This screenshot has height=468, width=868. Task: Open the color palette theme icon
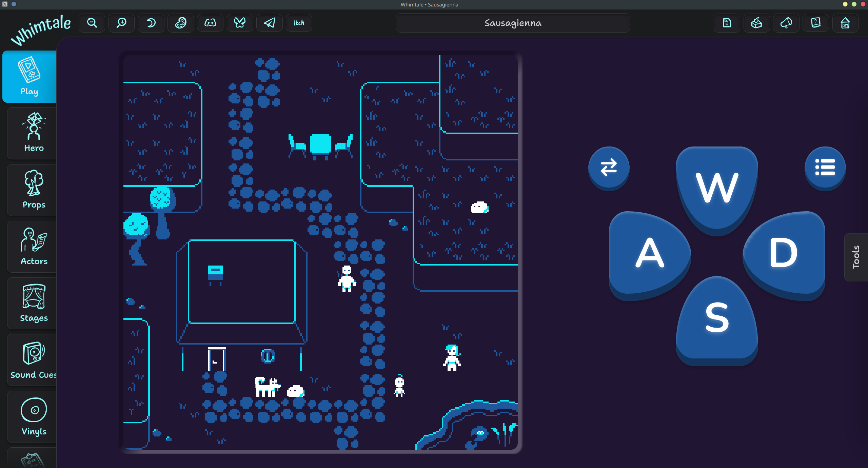coord(181,23)
